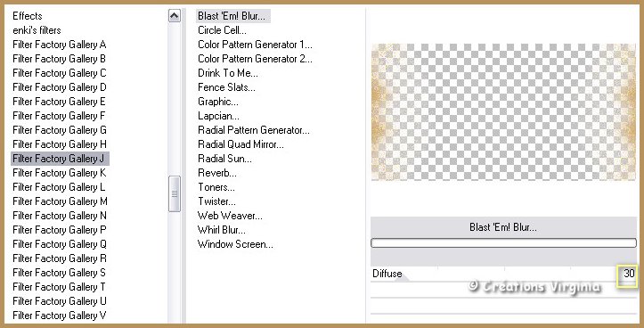Choose the Blast 'Em! Blur... filter
Viewport: 644px width, 328px height.
pos(232,16)
